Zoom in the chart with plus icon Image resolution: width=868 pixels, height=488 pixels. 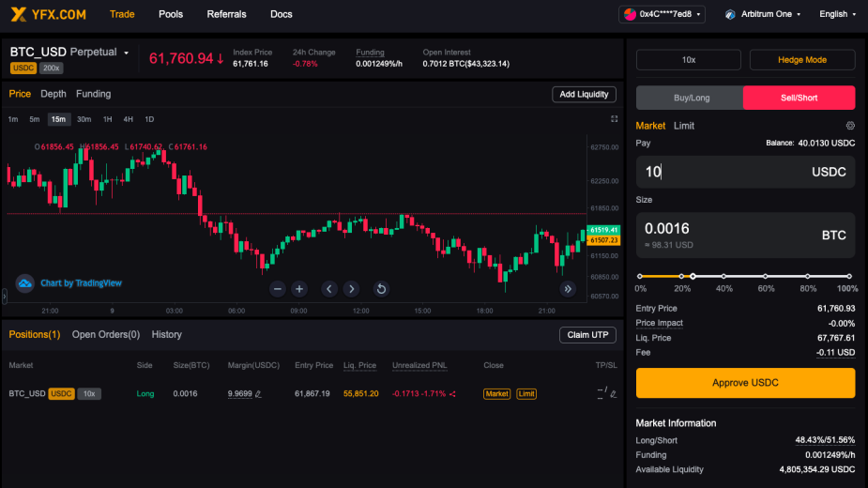[299, 289]
